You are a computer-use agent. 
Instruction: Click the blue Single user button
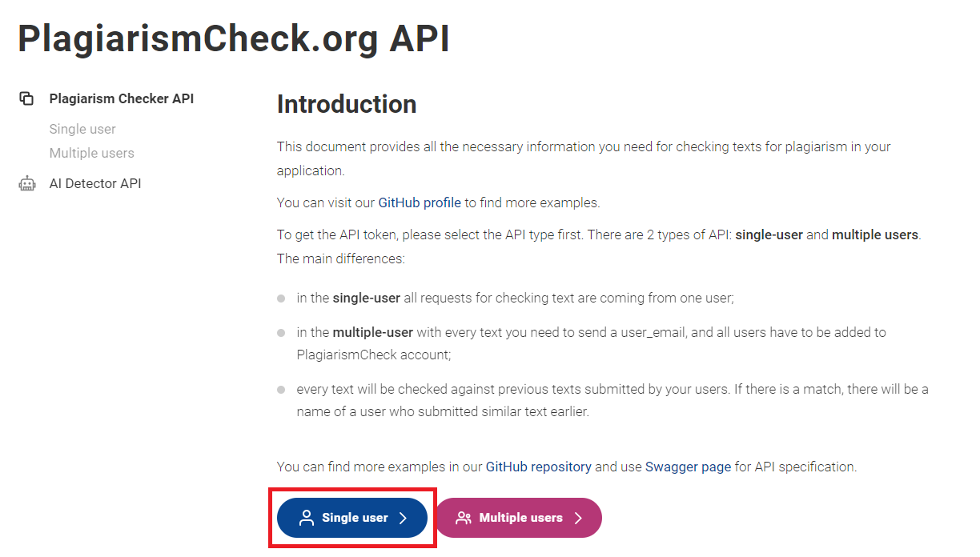[352, 518]
